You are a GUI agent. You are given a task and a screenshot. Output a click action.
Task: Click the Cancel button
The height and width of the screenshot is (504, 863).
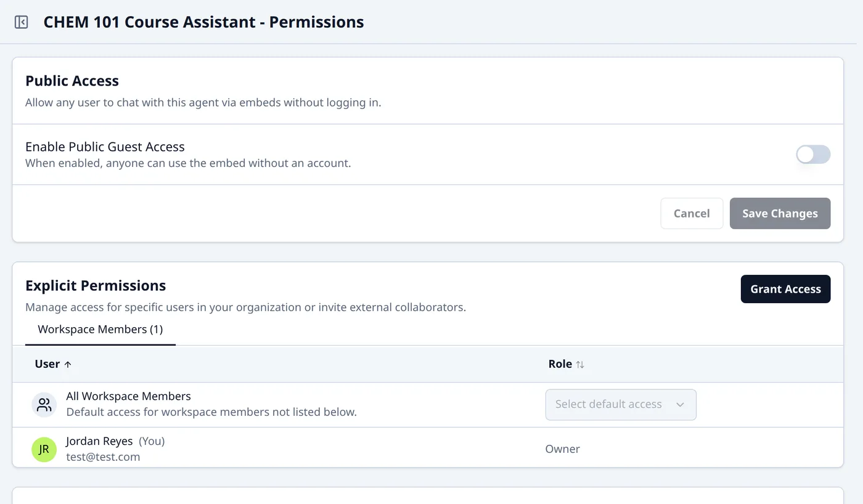tap(692, 213)
